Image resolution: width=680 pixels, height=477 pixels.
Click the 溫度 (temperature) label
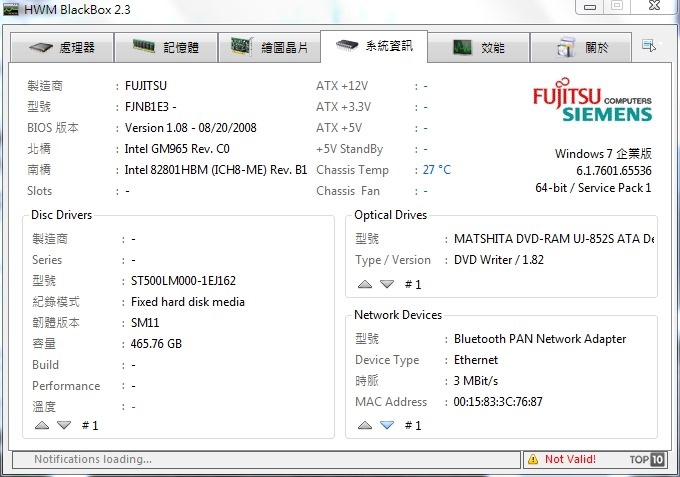pos(44,407)
